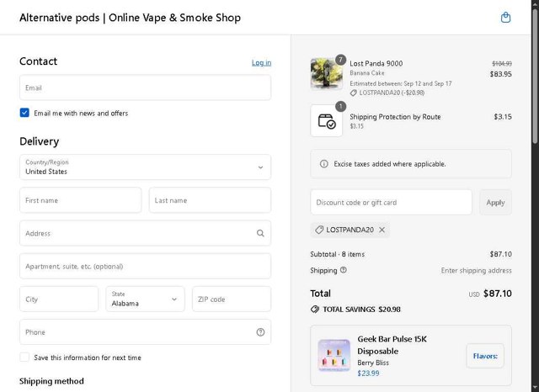Click the phone field help question icon
The height and width of the screenshot is (392, 539).
(x=260, y=332)
